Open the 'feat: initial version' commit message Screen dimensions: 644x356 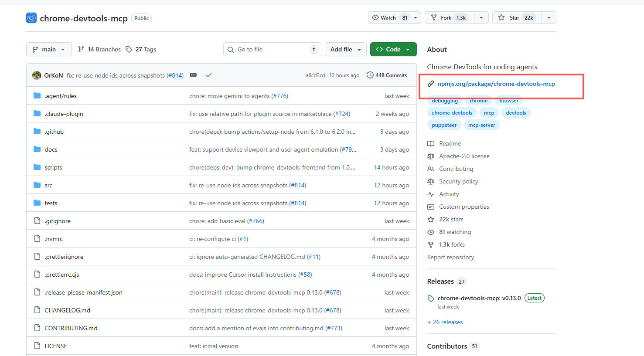[214, 346]
